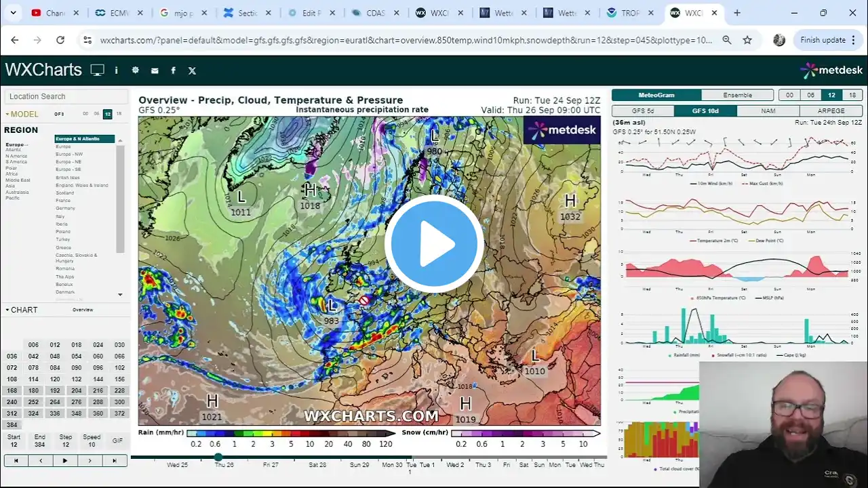Toggle the Ensemble view button

(737, 96)
